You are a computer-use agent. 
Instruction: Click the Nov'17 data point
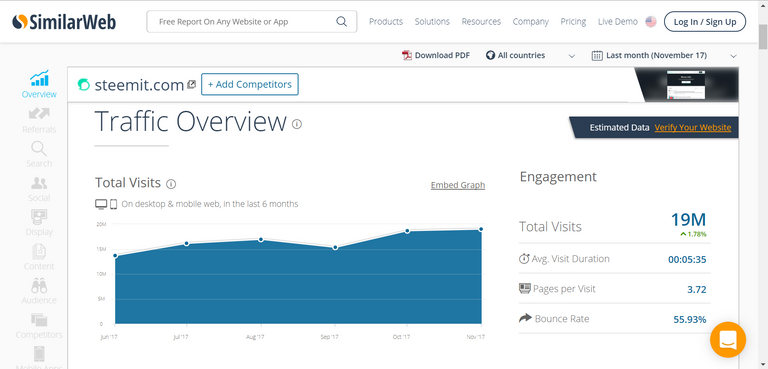point(481,229)
